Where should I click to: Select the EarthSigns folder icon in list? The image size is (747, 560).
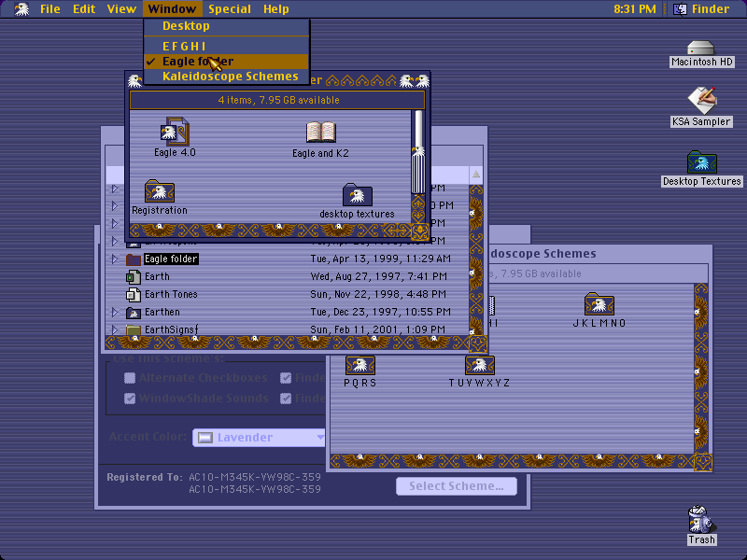click(x=133, y=329)
